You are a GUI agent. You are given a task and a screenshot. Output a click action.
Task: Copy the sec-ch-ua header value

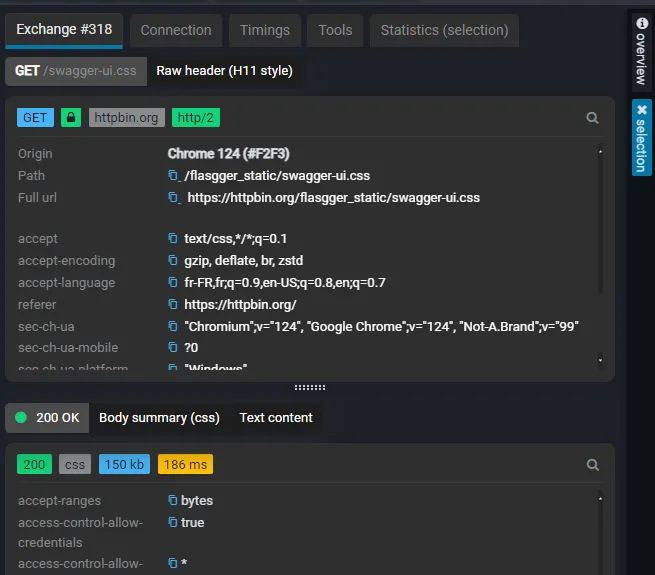(x=173, y=326)
